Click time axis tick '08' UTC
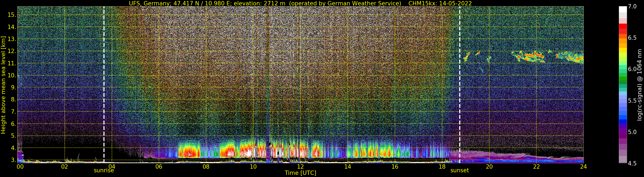Viewport: 644px width, 177px height. coord(206,166)
